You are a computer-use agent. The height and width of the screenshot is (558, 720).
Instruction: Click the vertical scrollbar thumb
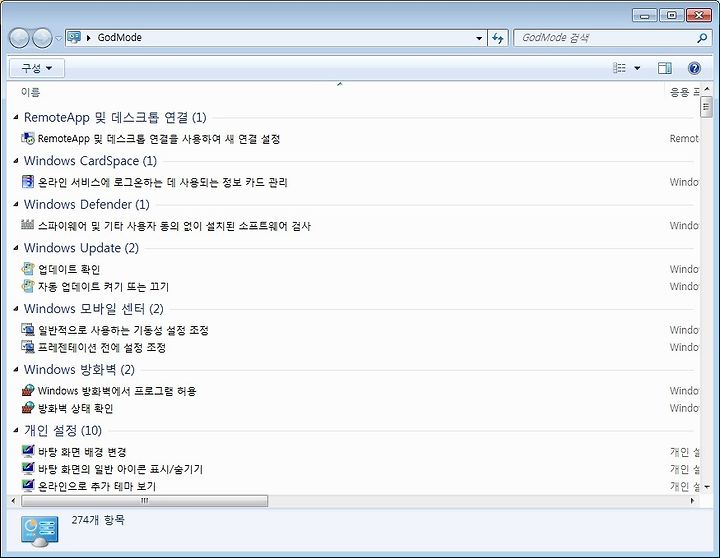click(706, 107)
